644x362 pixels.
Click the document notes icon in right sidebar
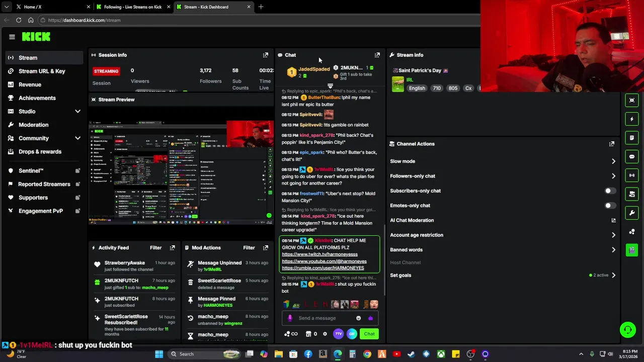[x=632, y=138]
